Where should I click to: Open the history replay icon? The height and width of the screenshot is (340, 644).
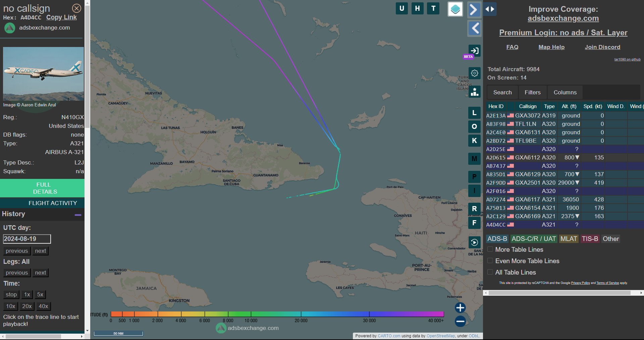click(x=474, y=242)
